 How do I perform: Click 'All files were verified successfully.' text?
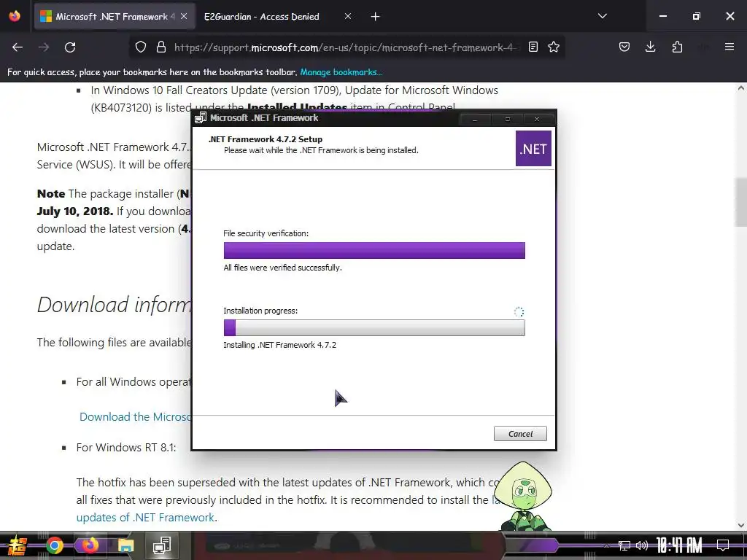(282, 268)
